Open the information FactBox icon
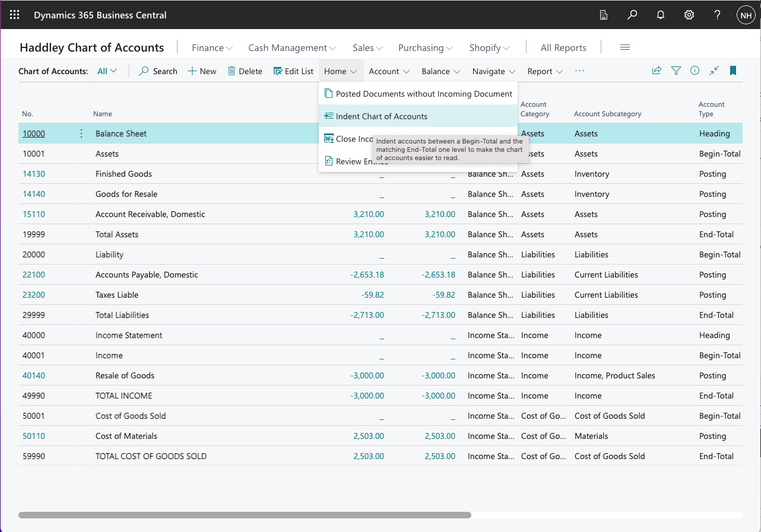 tap(695, 71)
